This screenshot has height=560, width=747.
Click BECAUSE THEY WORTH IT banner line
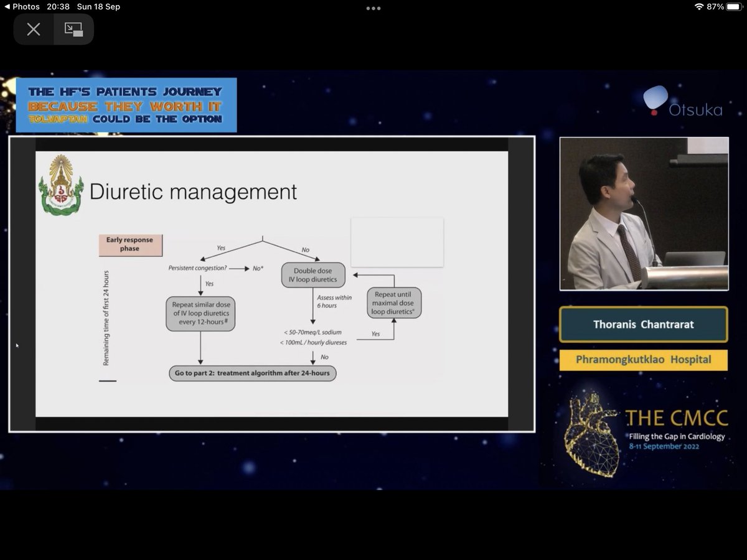126,106
